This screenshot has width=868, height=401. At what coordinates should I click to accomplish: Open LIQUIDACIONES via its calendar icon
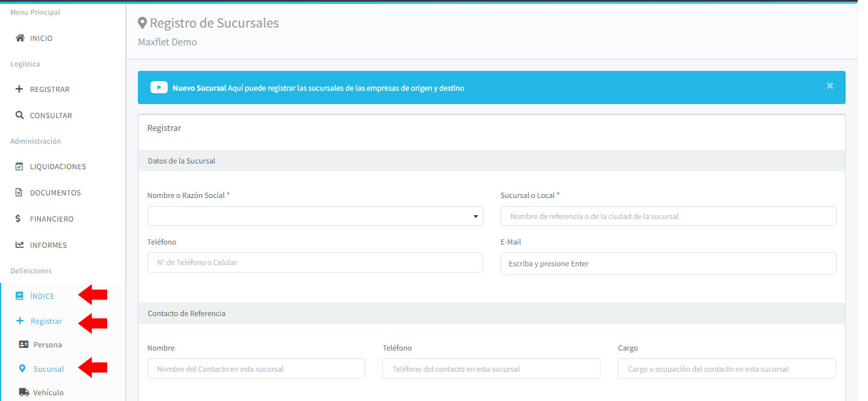19,167
